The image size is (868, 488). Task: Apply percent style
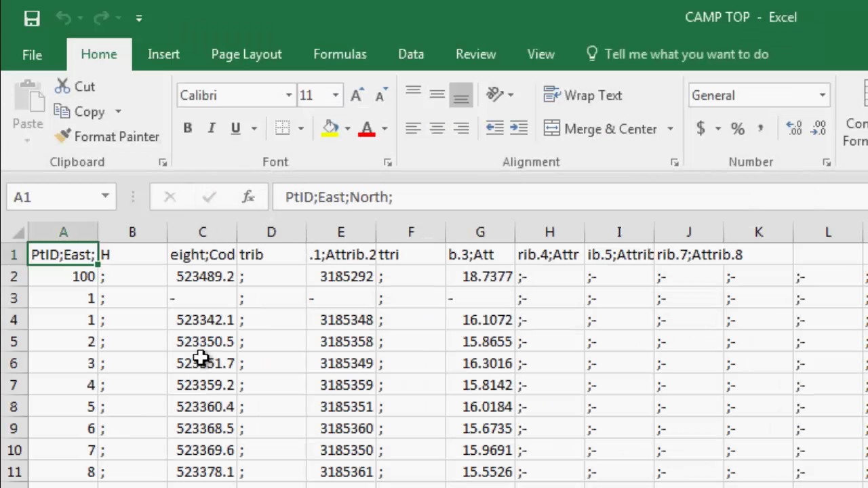[738, 128]
